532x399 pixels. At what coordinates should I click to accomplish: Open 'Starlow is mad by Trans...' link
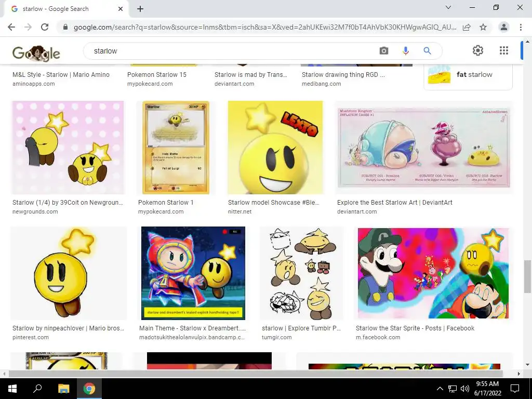point(251,75)
